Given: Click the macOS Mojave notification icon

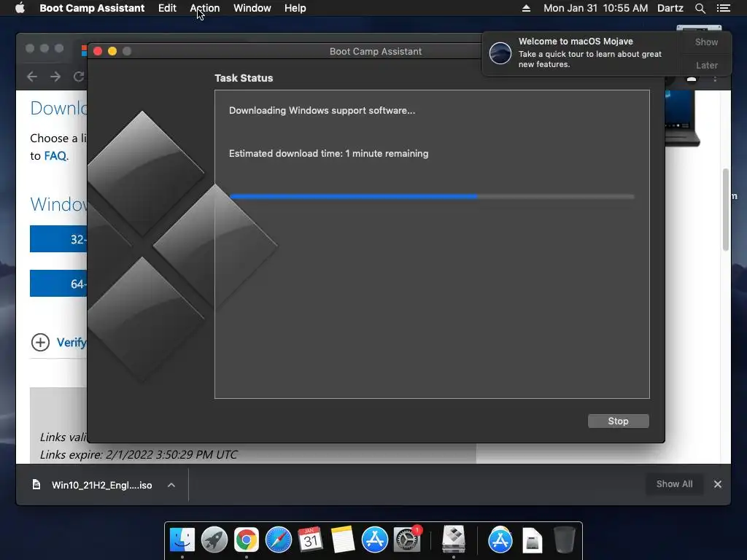Looking at the screenshot, I should [500, 52].
